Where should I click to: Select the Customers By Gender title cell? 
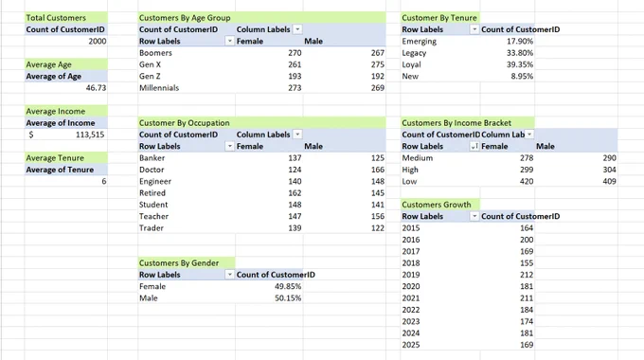pos(187,263)
